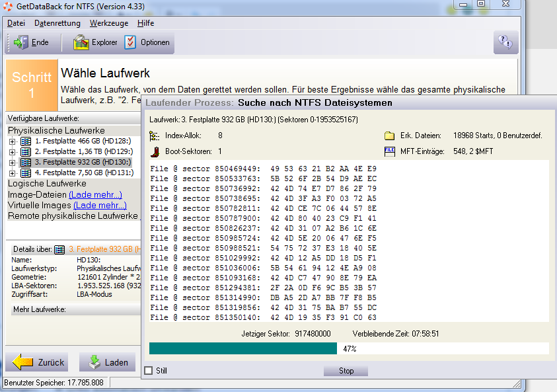557x392 pixels.
Task: Click the 1. Festplatte 466 GB drive icon
Action: click(26, 141)
